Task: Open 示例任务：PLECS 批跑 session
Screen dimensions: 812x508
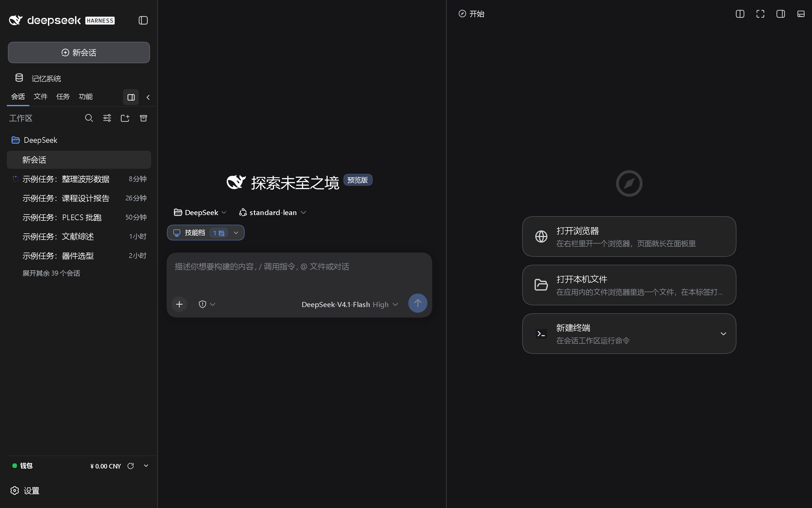Action: (79, 217)
